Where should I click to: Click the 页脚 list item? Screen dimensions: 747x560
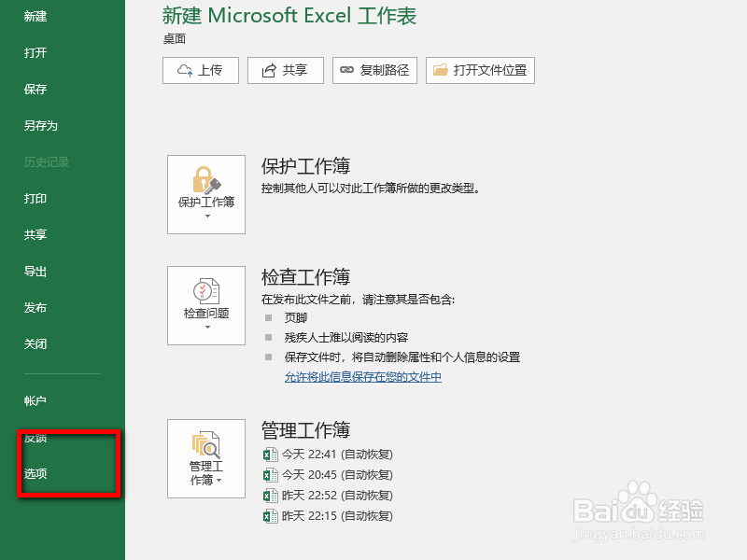point(296,317)
